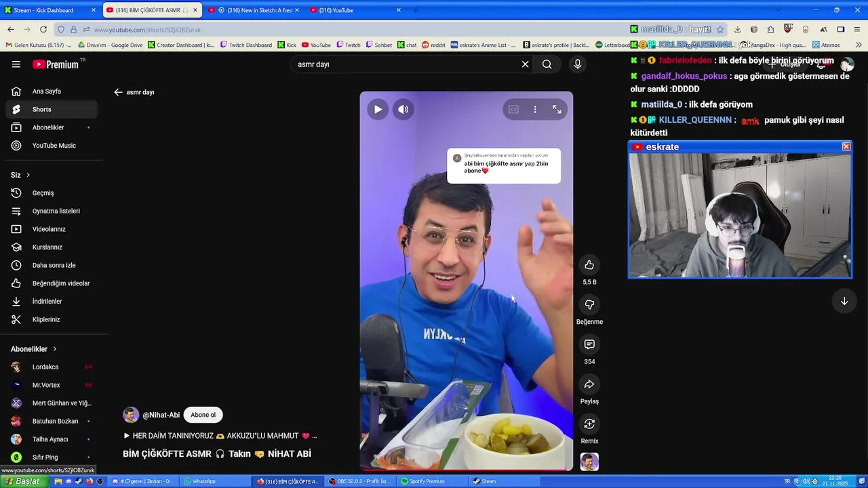The image size is (868, 488).
Task: Open Oynatma listeleri
Action: [x=51, y=211]
